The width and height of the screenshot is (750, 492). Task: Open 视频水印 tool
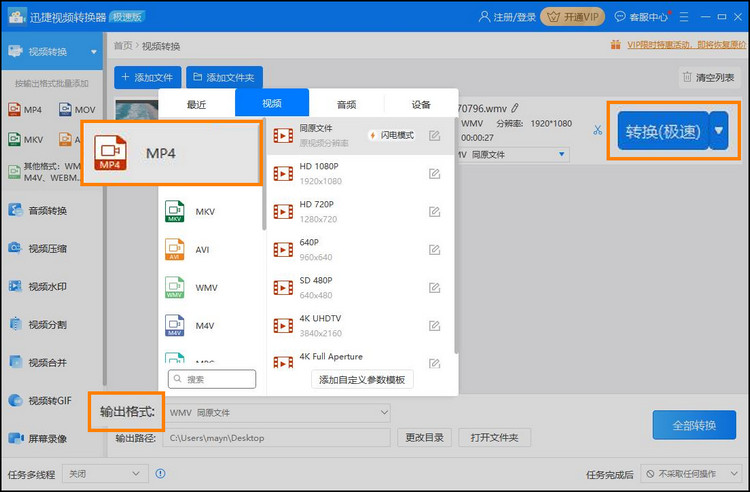[38, 286]
